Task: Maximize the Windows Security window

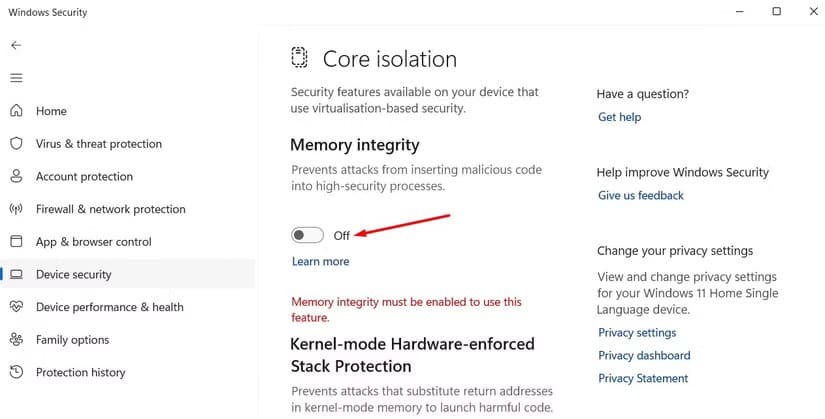Action: tap(776, 12)
